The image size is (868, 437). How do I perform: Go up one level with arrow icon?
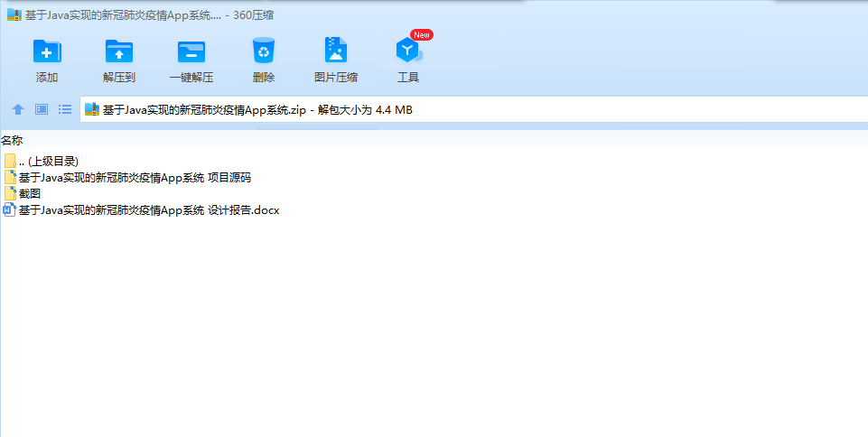[x=18, y=109]
